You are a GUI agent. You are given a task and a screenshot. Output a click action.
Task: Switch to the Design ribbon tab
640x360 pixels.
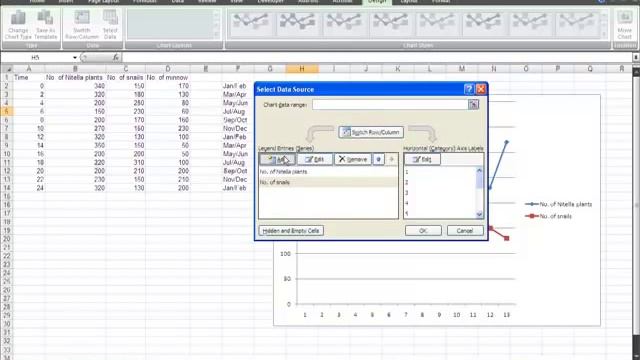click(x=377, y=2)
